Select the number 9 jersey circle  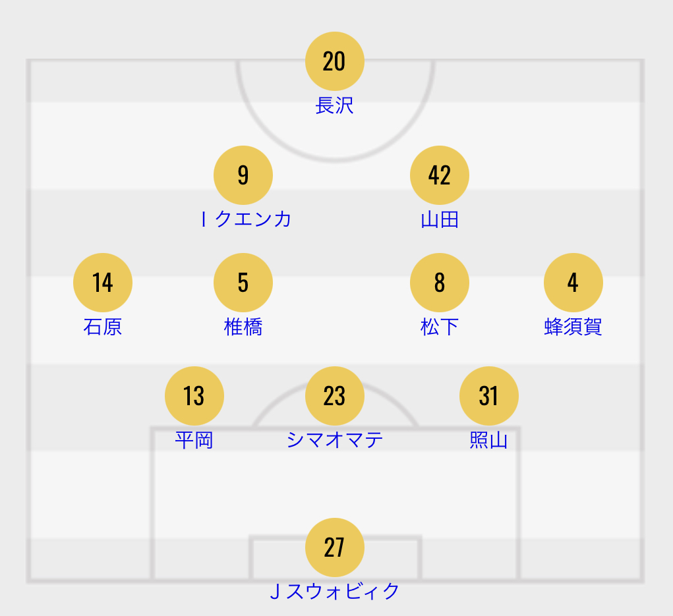coord(243,175)
